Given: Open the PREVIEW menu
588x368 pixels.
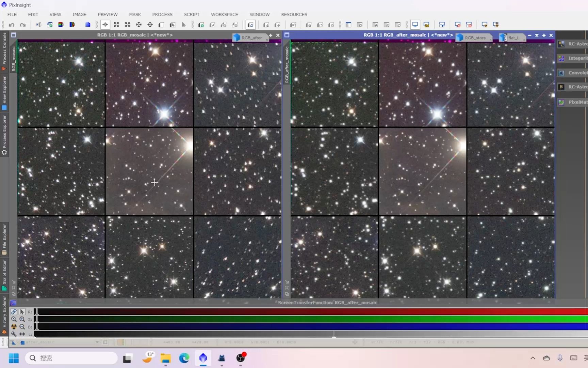Looking at the screenshot, I should (x=108, y=14).
